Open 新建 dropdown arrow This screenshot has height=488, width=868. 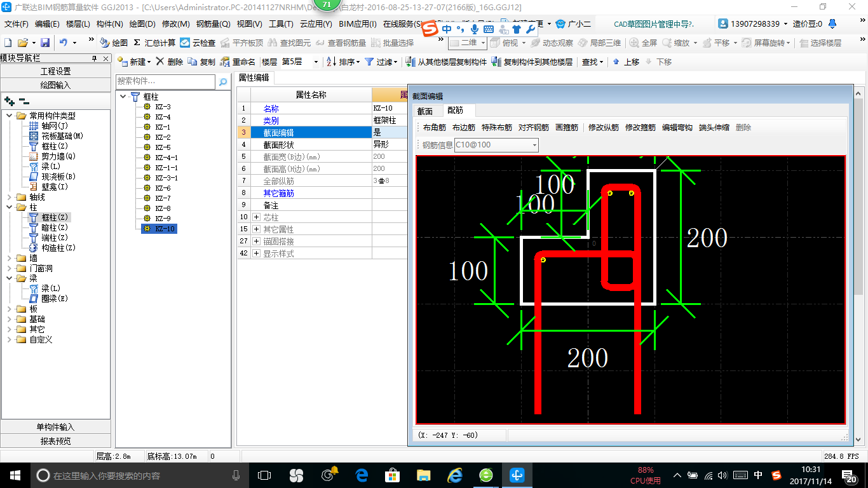coord(149,62)
